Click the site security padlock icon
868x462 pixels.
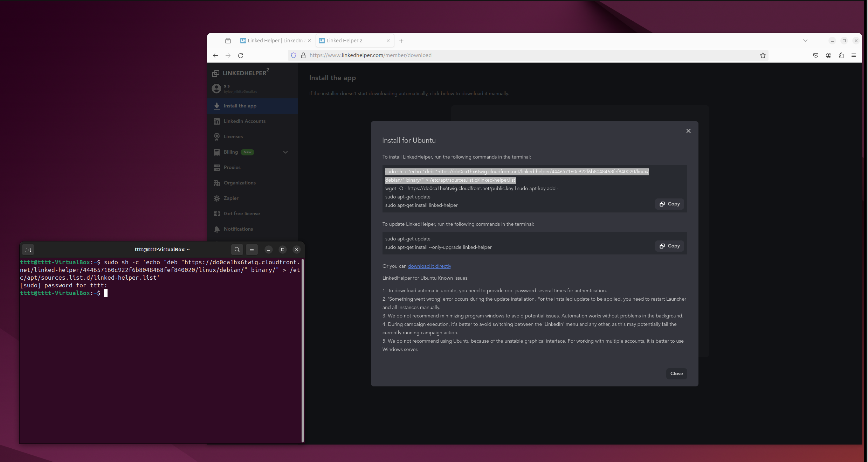[x=303, y=55]
